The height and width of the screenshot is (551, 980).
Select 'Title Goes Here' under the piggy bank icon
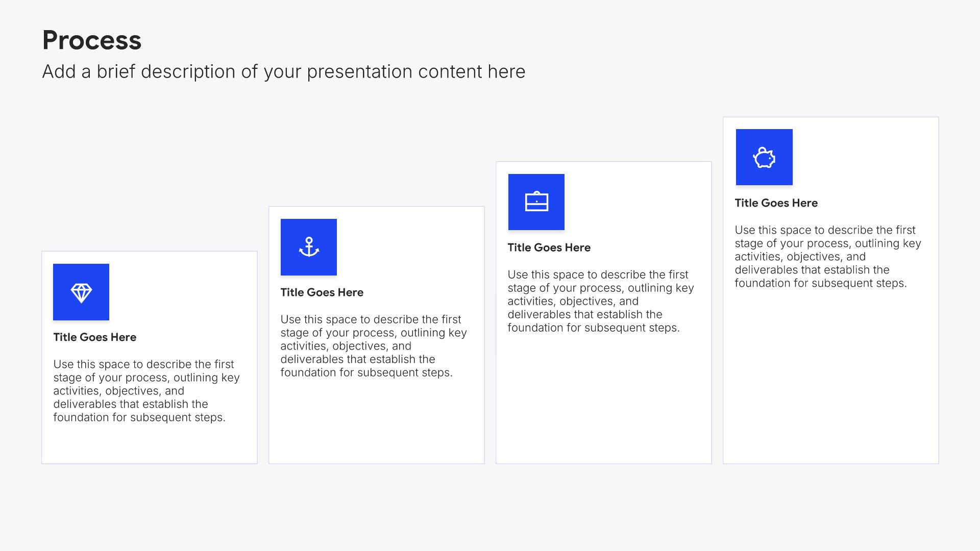tap(776, 203)
